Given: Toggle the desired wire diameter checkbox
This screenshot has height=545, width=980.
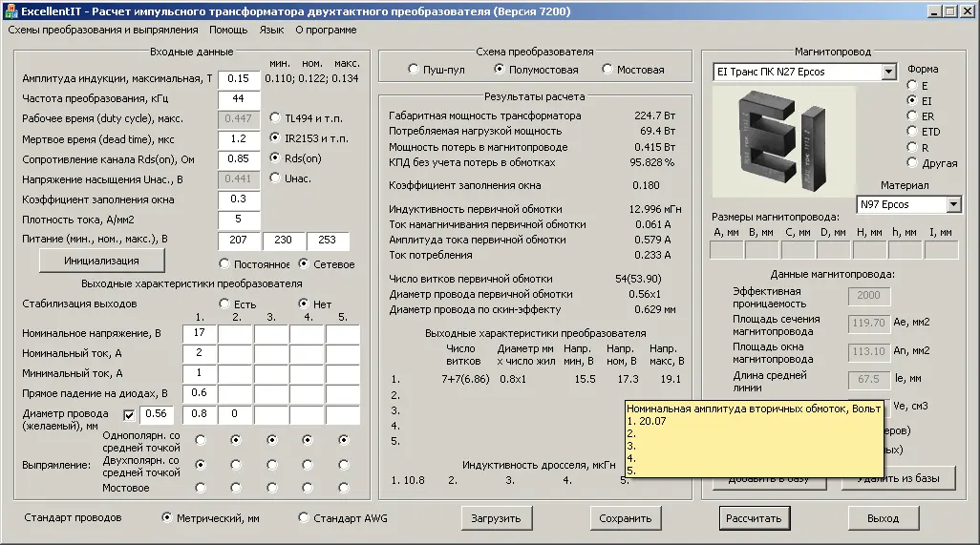Looking at the screenshot, I should pyautogui.click(x=130, y=414).
